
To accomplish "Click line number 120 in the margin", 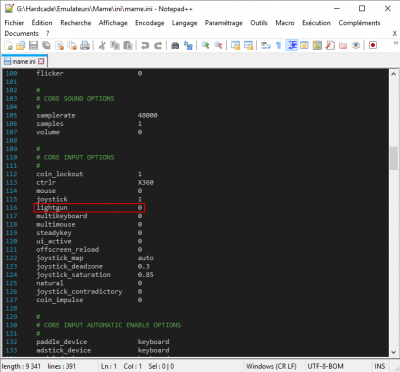I will tap(11, 241).
